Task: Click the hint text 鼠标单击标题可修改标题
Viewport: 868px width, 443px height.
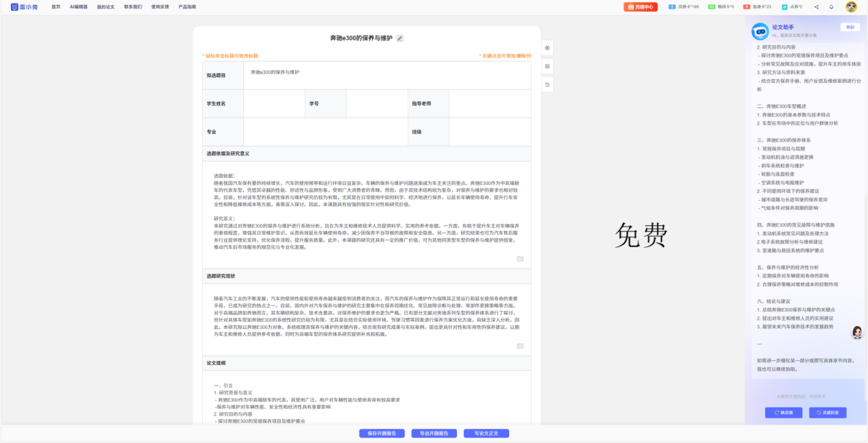Action: pyautogui.click(x=230, y=56)
